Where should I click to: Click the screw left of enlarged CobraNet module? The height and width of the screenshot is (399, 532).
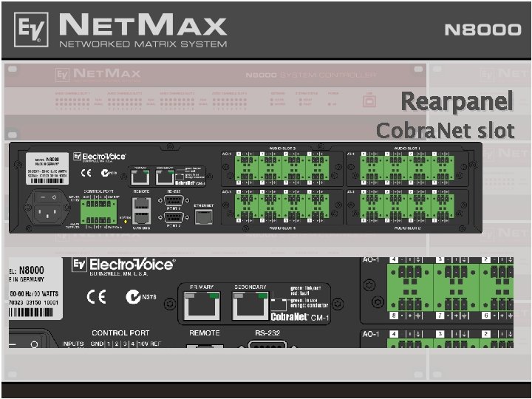pyautogui.click(x=170, y=304)
